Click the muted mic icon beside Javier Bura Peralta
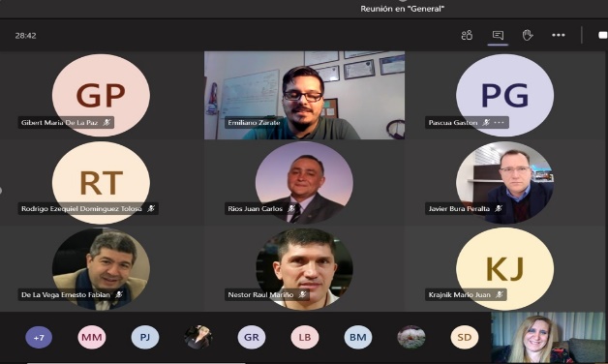 coord(499,208)
